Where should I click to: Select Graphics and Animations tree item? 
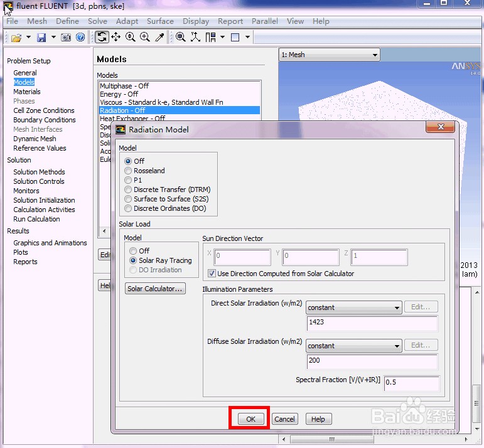click(x=50, y=243)
